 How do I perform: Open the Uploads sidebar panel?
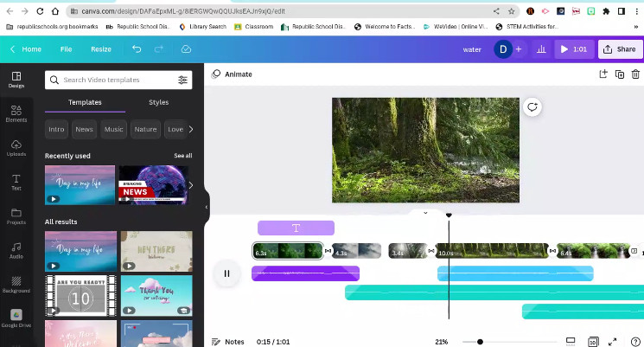pyautogui.click(x=16, y=148)
